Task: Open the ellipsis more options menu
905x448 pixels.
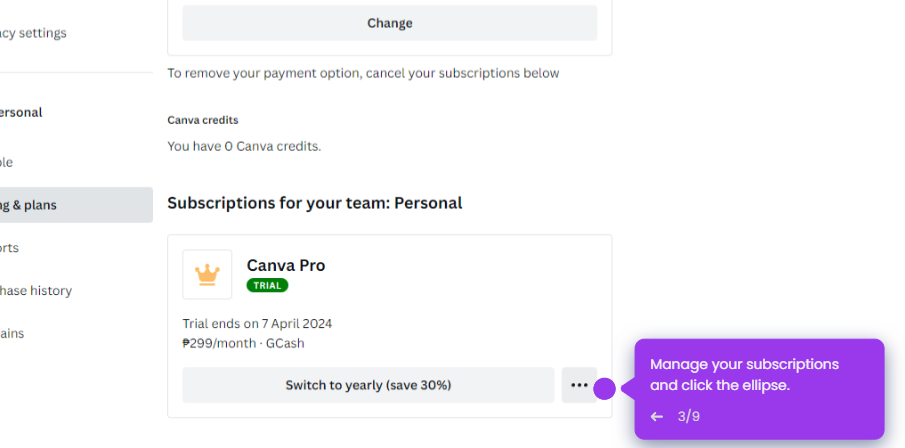Action: click(579, 385)
